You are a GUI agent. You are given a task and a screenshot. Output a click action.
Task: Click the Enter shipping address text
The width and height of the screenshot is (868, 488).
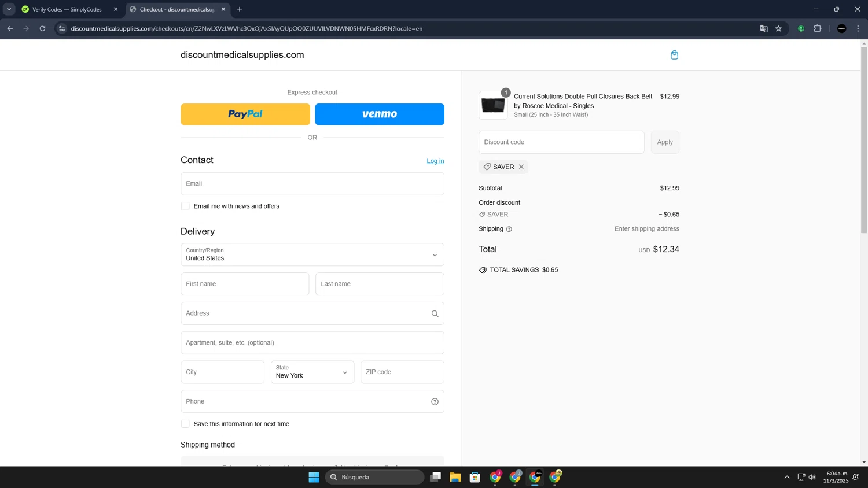[647, 229]
